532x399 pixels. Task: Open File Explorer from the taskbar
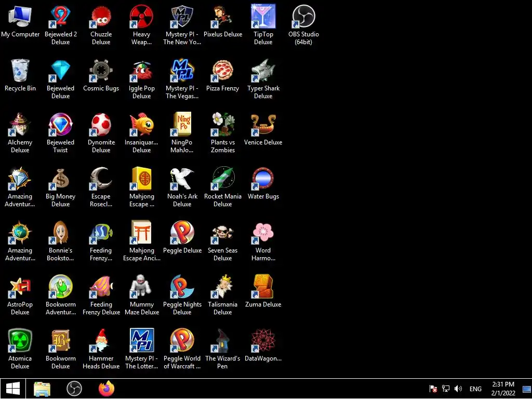coord(42,389)
